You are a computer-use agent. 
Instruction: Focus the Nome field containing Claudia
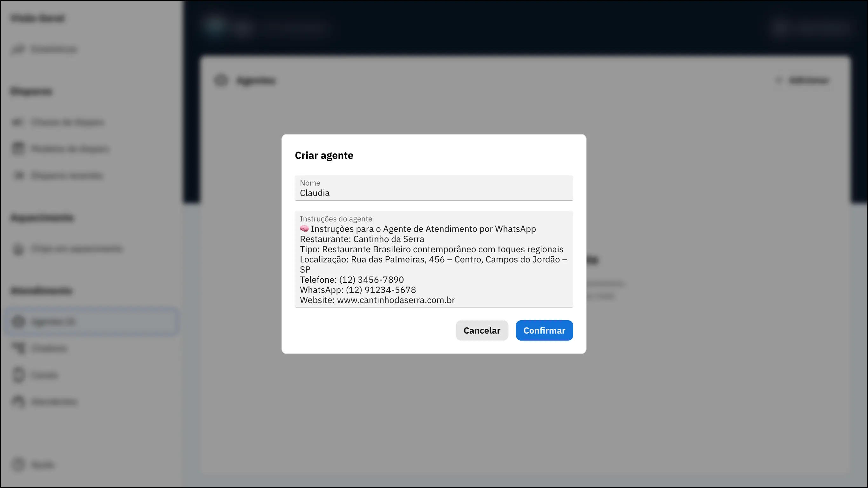[433, 193]
